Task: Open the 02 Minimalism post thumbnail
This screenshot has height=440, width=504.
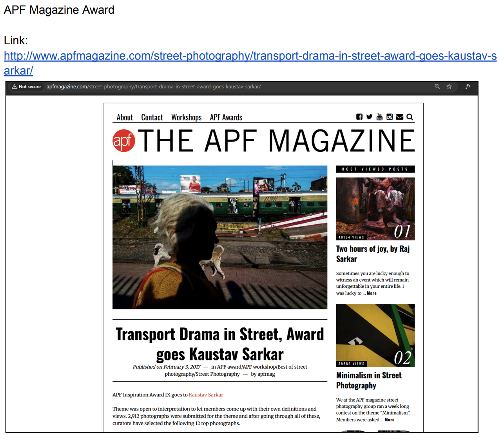Action: 375,335
